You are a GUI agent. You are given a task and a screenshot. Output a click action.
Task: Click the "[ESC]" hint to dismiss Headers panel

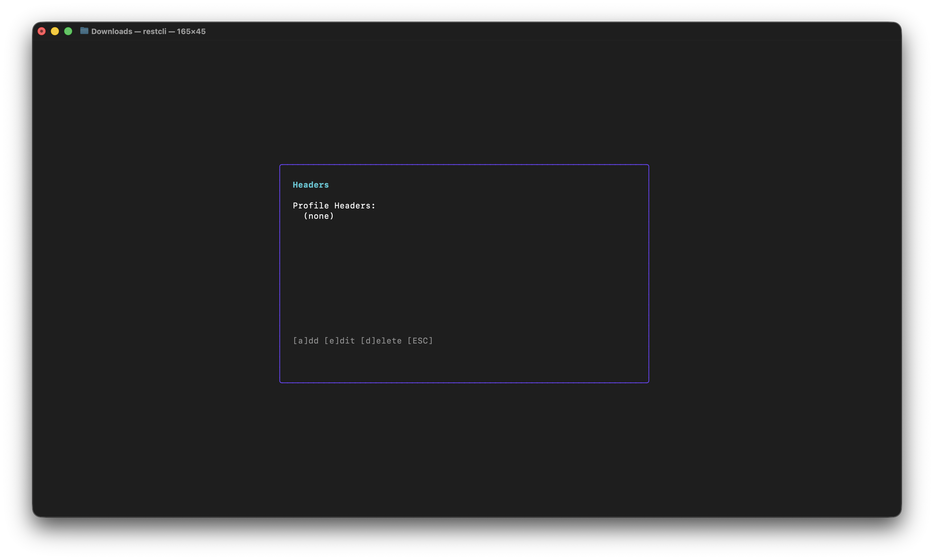421,340
